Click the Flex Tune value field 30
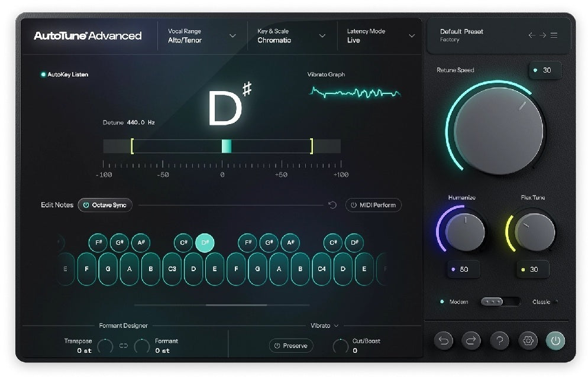588x377 pixels. pyautogui.click(x=533, y=269)
